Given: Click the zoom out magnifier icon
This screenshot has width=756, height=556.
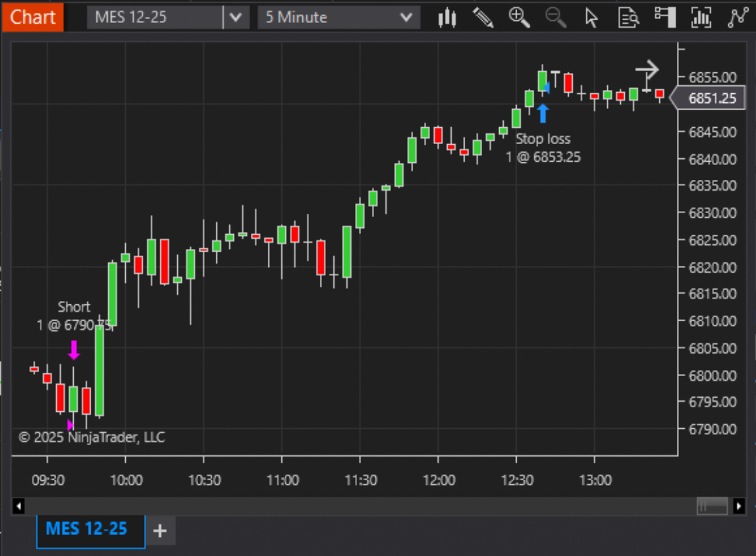Looking at the screenshot, I should tap(555, 18).
